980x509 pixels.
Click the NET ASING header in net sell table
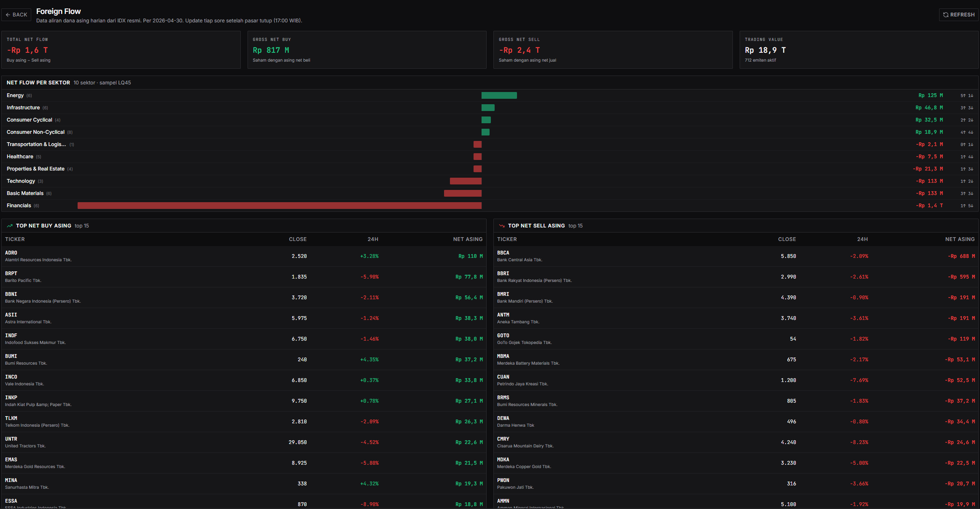click(x=960, y=239)
